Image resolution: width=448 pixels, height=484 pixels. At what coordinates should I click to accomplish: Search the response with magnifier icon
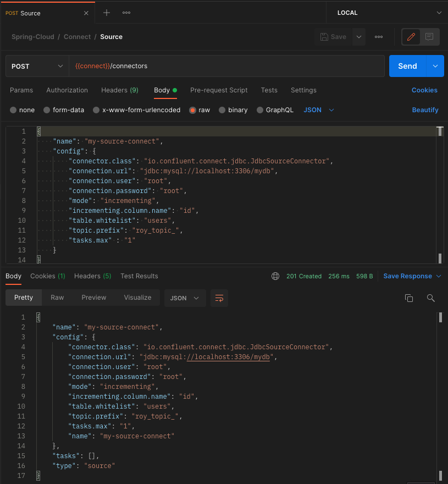coord(430,298)
